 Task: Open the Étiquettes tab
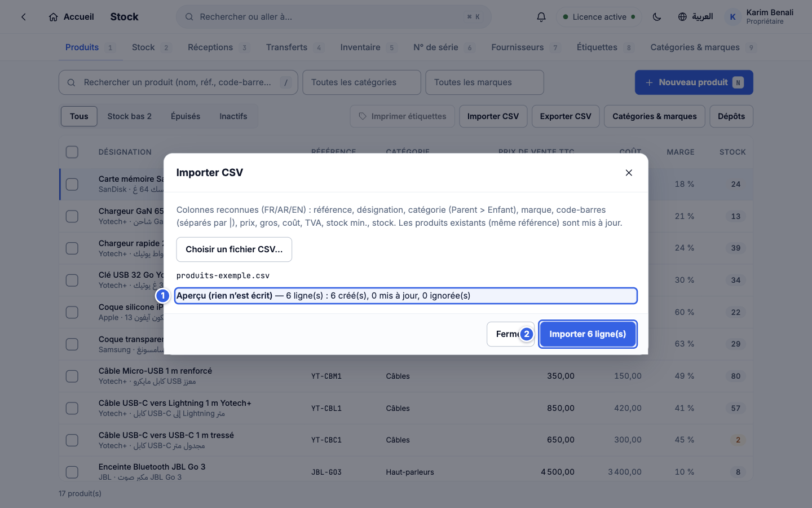tap(605, 47)
